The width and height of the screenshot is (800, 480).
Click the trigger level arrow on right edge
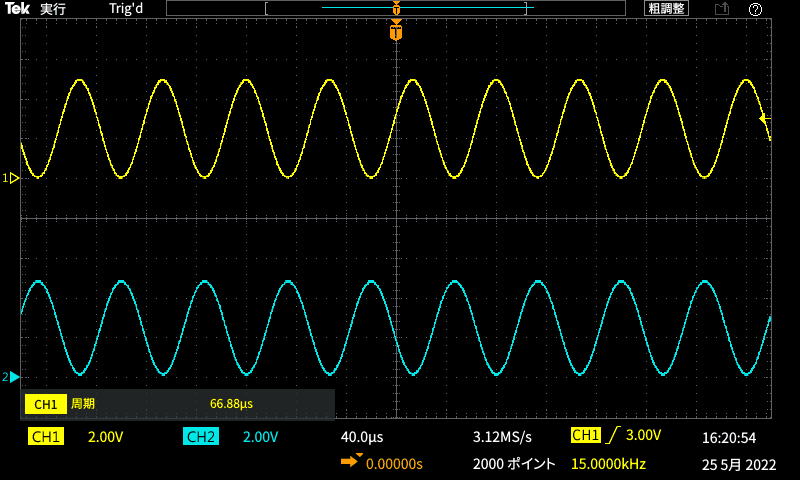coord(765,118)
